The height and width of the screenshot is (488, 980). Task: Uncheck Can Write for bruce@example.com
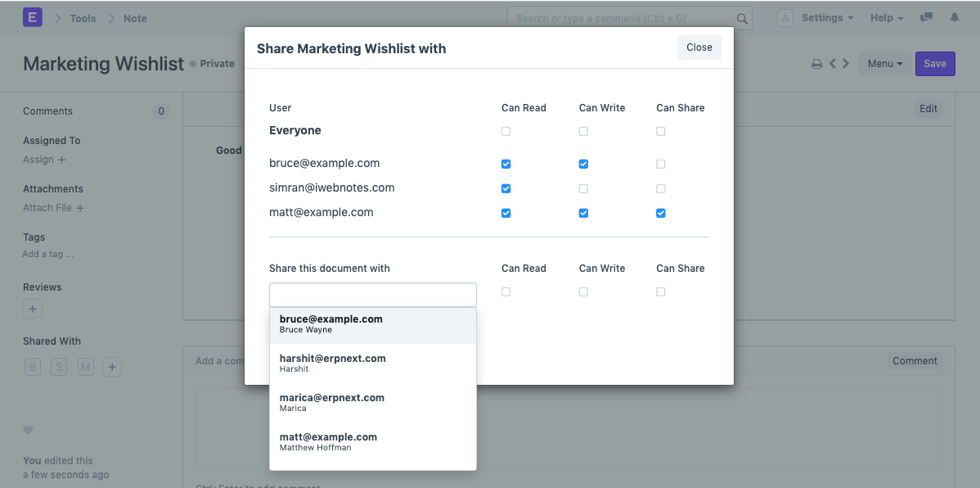point(583,164)
